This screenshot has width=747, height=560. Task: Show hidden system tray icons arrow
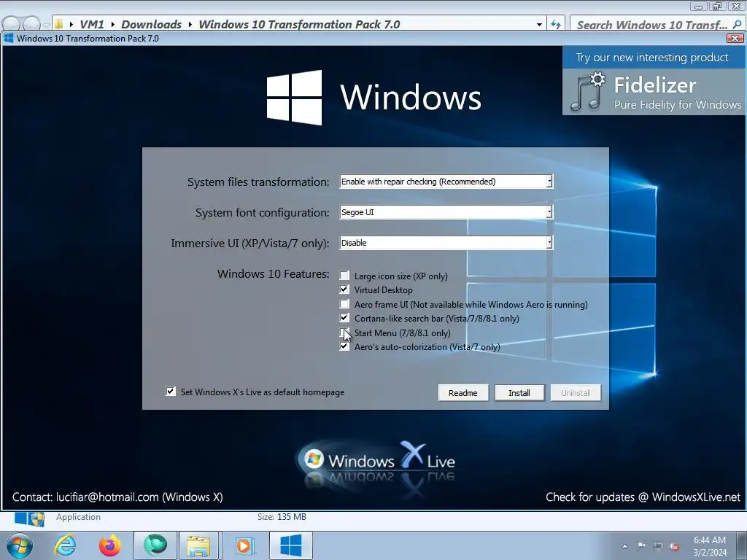coord(624,546)
